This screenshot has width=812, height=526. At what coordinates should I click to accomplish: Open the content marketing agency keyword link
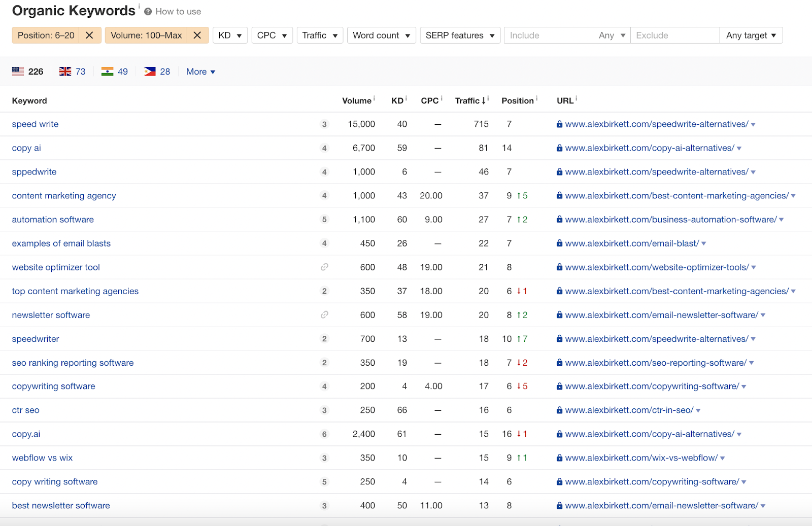(x=64, y=196)
